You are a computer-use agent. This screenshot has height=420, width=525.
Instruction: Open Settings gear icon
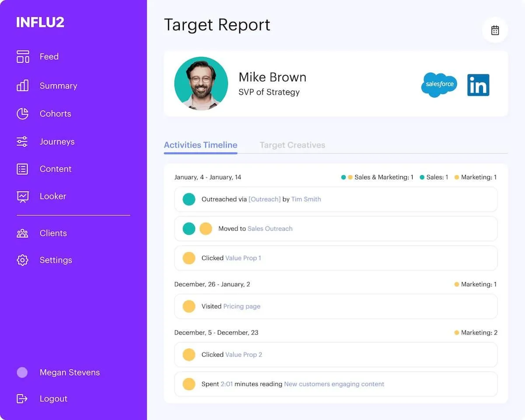[x=22, y=260]
